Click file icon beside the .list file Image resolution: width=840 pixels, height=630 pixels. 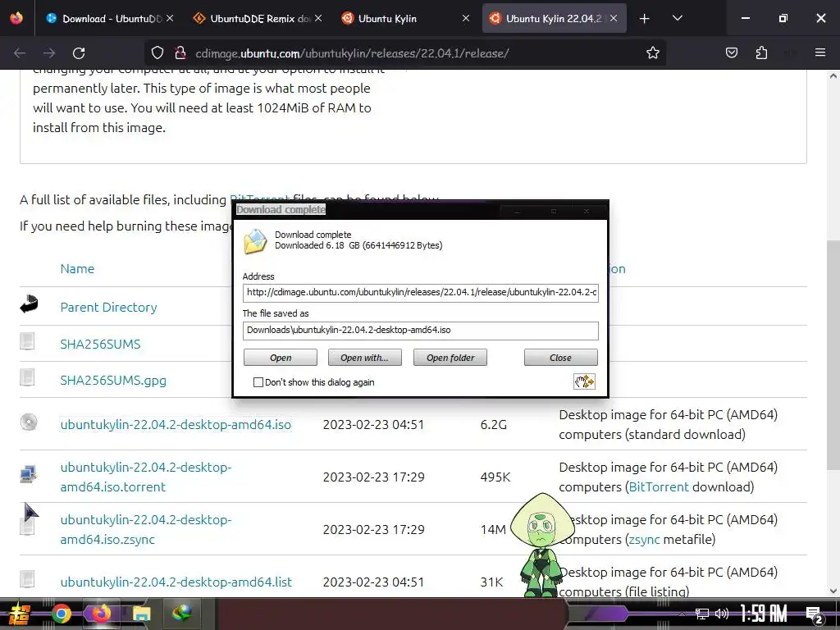[x=27, y=578]
